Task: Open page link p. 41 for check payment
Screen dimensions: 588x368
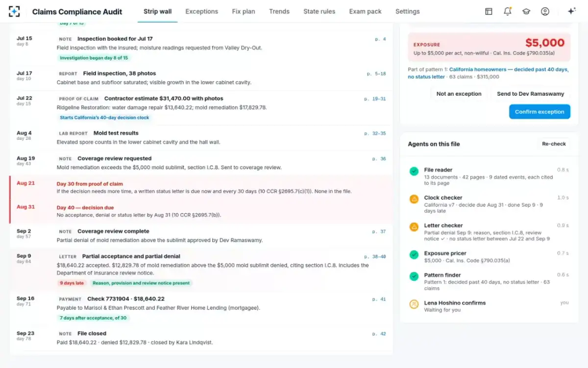Action: pos(379,299)
